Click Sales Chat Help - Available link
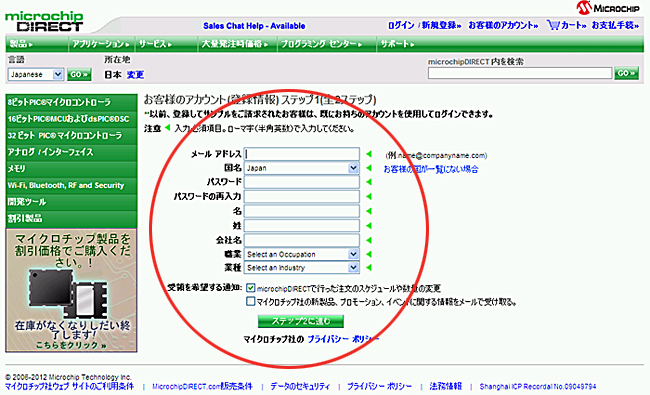The image size is (650, 395). click(254, 26)
